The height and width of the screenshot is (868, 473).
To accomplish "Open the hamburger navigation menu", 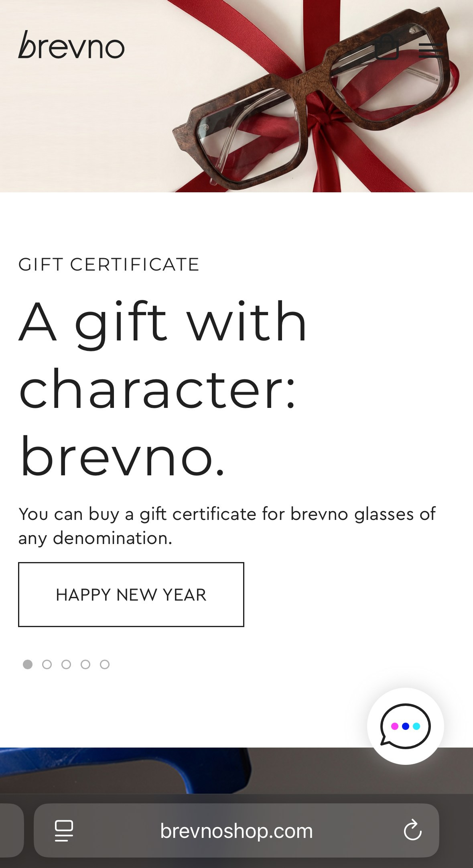I will pyautogui.click(x=430, y=51).
